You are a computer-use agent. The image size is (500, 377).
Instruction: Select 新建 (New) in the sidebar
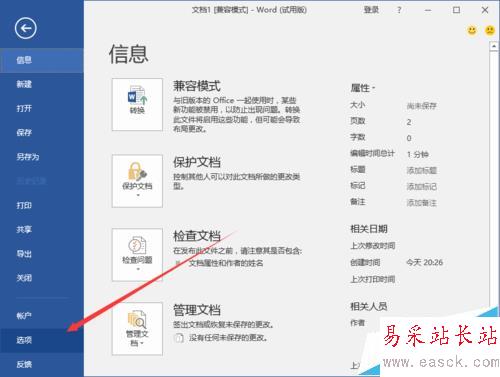click(x=42, y=84)
